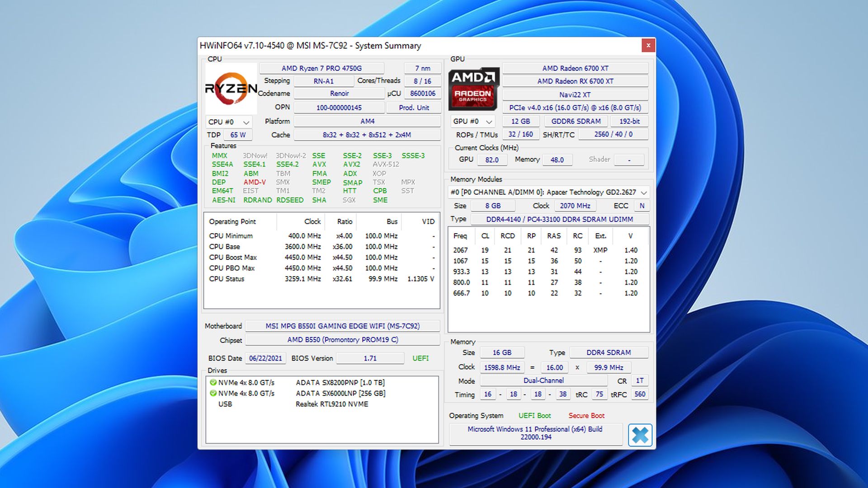Click the BIOS version 1.71 field
Screen dimensions: 868x488
370,358
